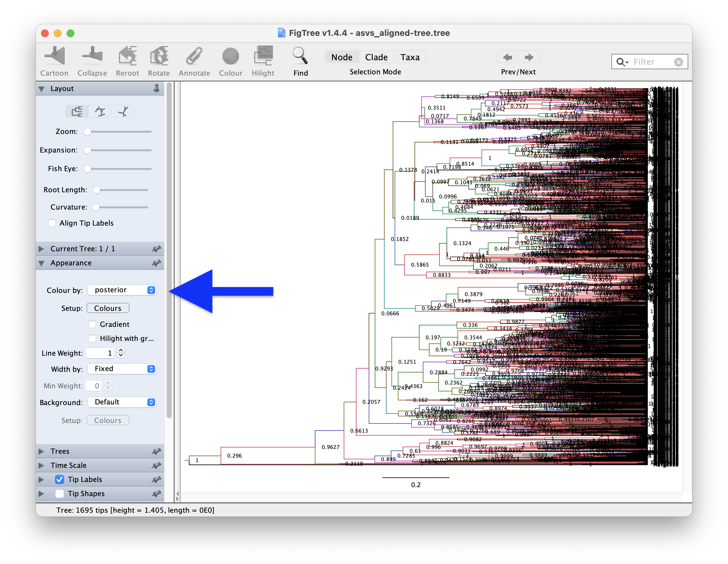Click the Root Length slider handle
The height and width of the screenshot is (564, 728).
[x=96, y=190]
